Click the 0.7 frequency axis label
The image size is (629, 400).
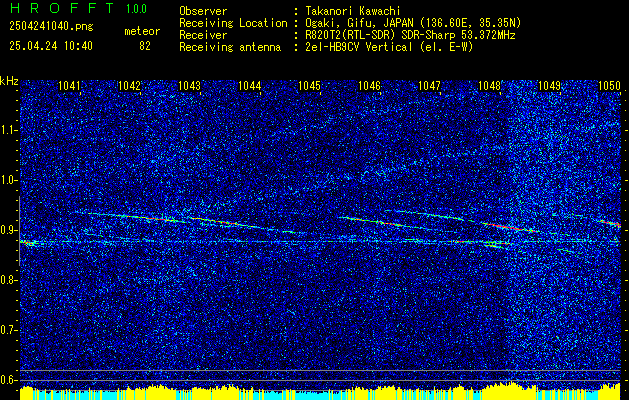point(8,330)
